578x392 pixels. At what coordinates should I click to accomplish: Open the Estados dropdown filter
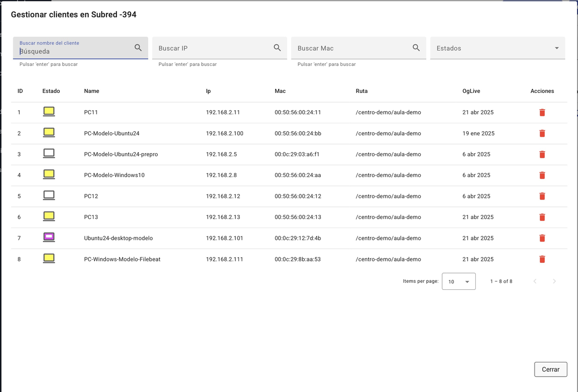tap(497, 48)
